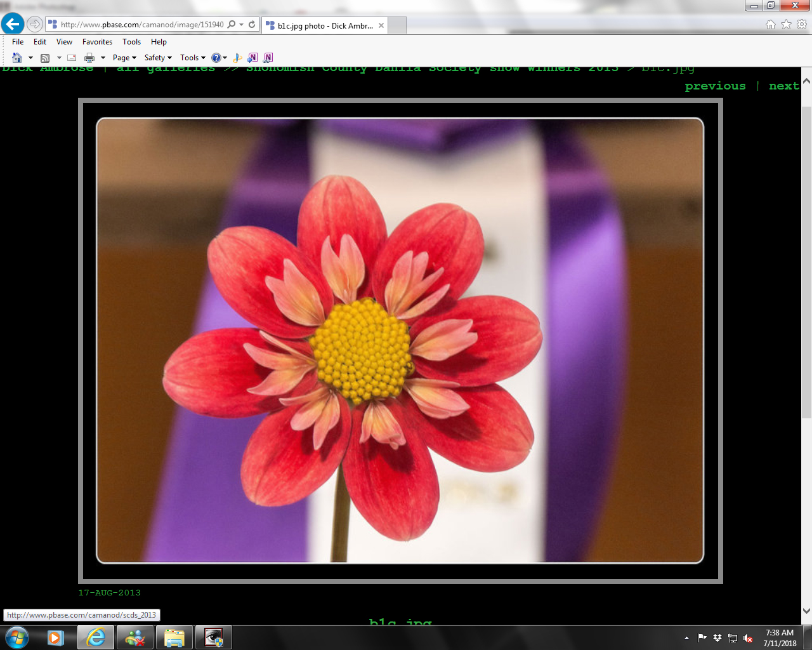Expand the Help icon dropdown arrow
This screenshot has height=650, width=812.
pos(225,58)
